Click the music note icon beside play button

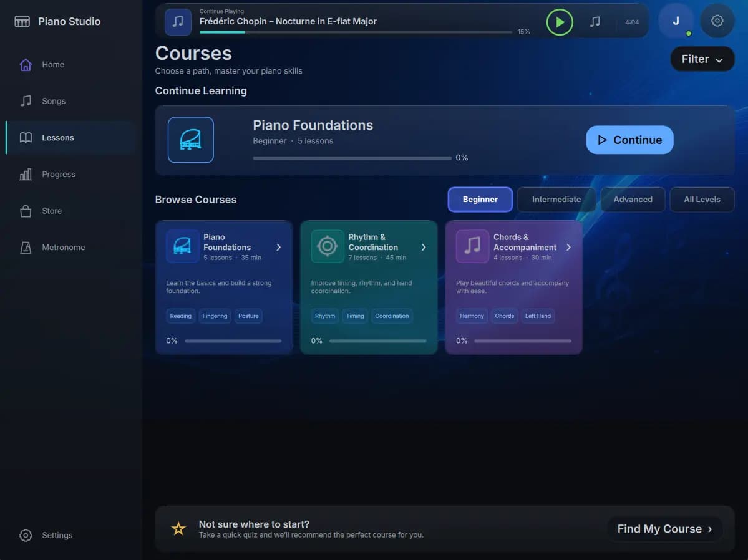pyautogui.click(x=595, y=21)
